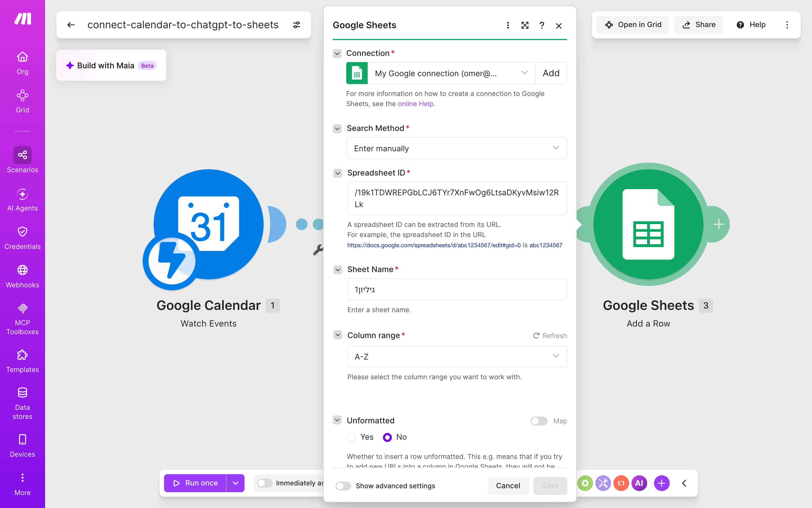Expand Google Sheets panel to fullscreen
The height and width of the screenshot is (508, 812).
525,25
